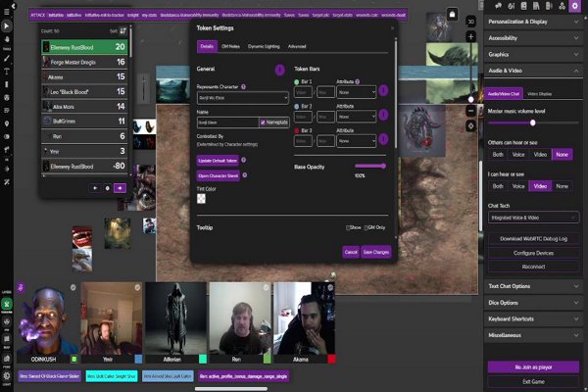Expand the Graphics section
The image size is (588, 392).
tap(533, 55)
